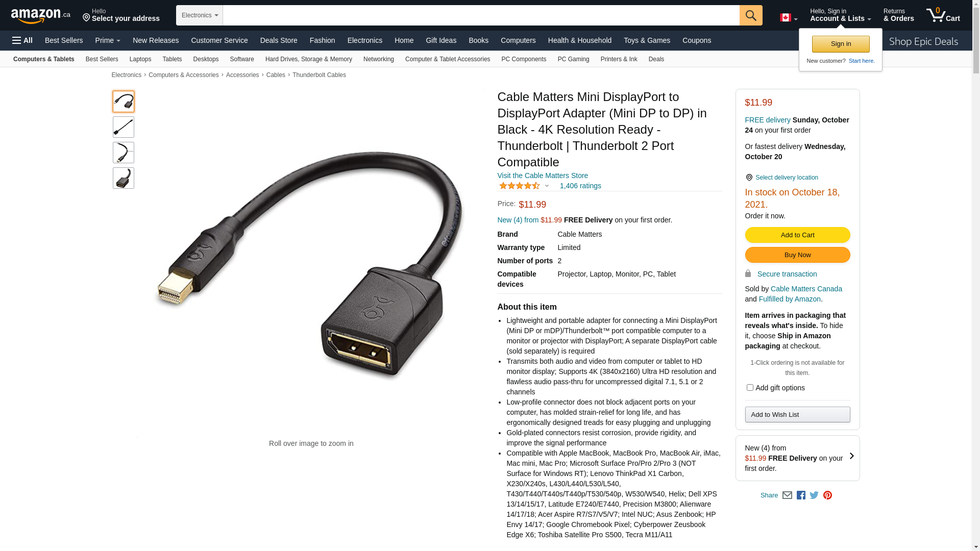Viewport: 980px width, 551px height.
Task: Open the Prime menu dropdown
Action: pos(108,40)
